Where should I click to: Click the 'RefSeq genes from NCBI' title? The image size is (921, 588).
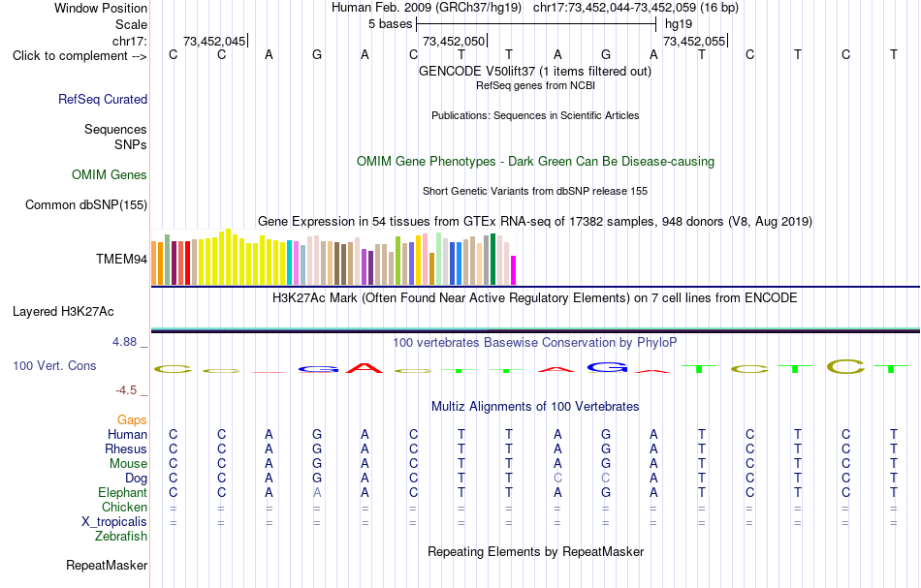coord(535,85)
